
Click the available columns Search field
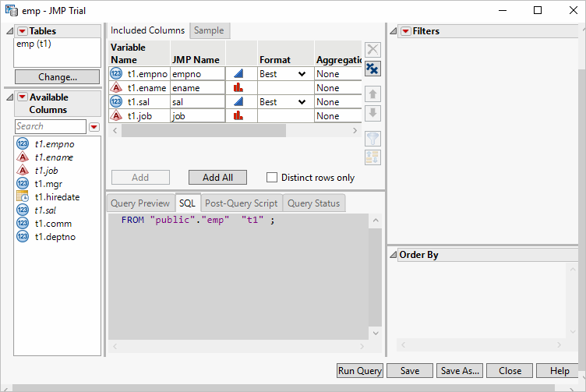51,126
